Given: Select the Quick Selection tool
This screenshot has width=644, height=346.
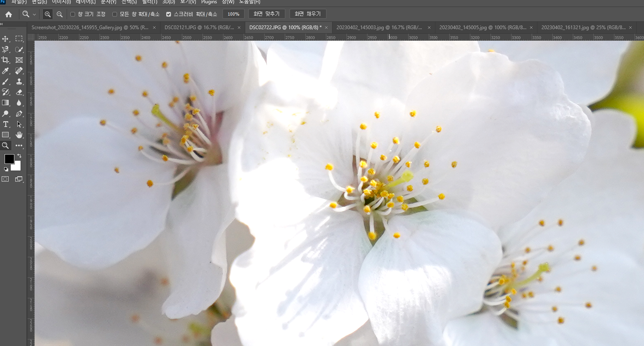Looking at the screenshot, I should 19,49.
